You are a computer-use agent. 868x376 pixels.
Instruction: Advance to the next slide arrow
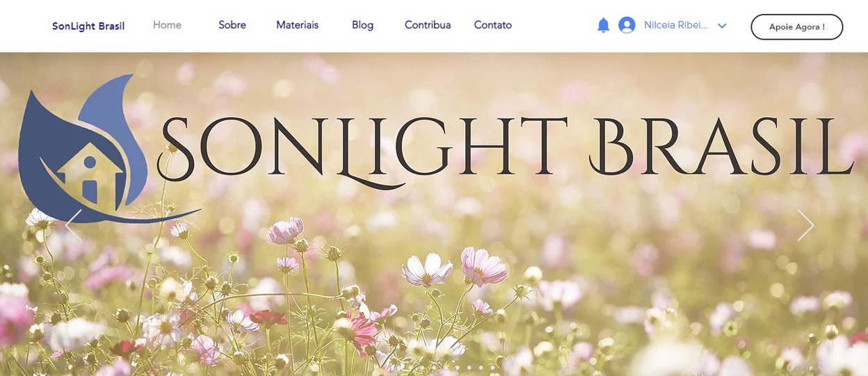pyautogui.click(x=805, y=226)
